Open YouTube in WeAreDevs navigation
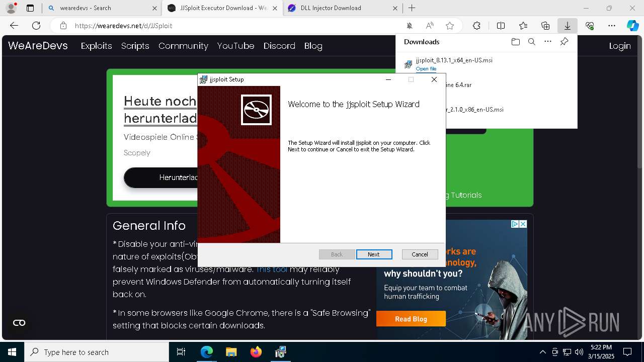 point(235,46)
